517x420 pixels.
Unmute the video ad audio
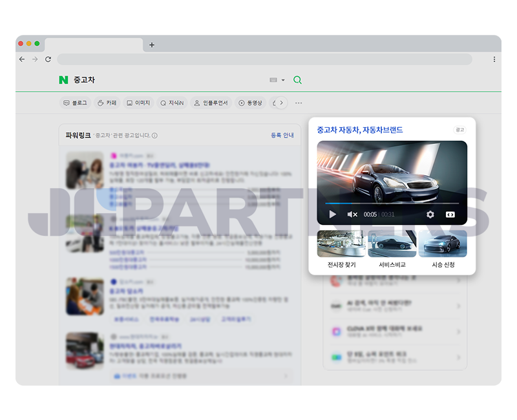[x=351, y=214]
